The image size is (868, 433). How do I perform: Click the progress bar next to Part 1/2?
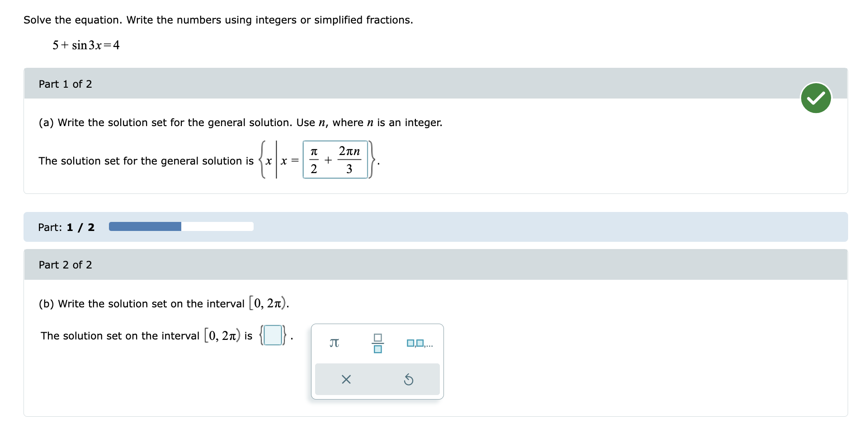tap(181, 226)
